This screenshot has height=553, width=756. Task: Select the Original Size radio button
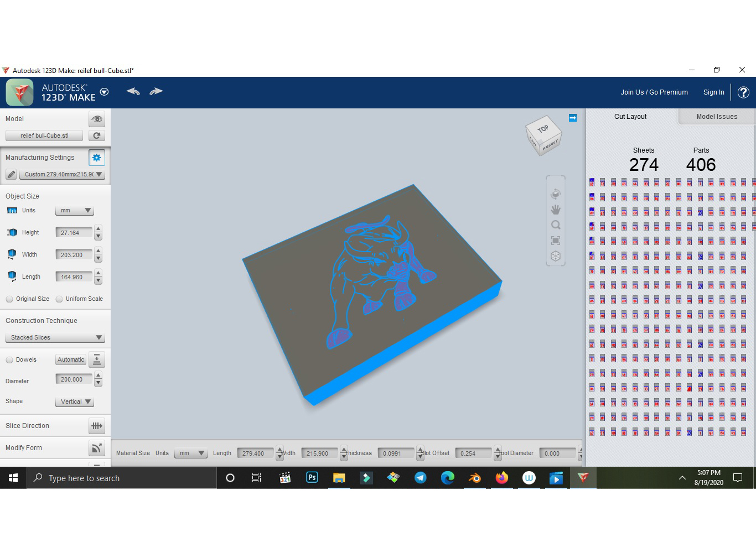9,299
